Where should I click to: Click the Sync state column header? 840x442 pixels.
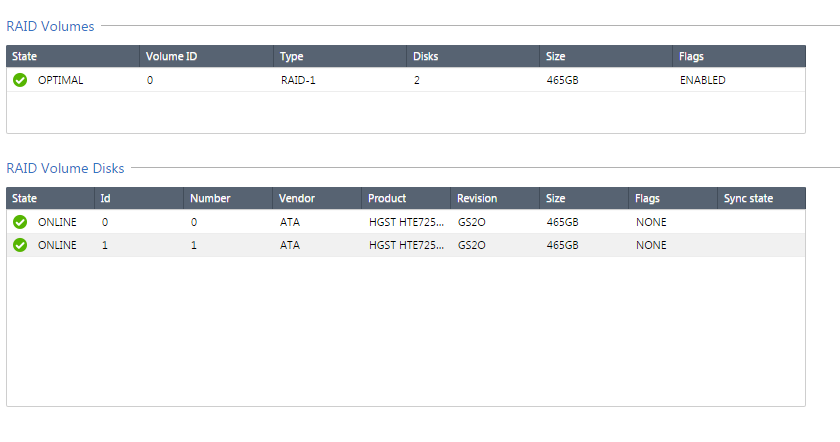[x=762, y=198]
